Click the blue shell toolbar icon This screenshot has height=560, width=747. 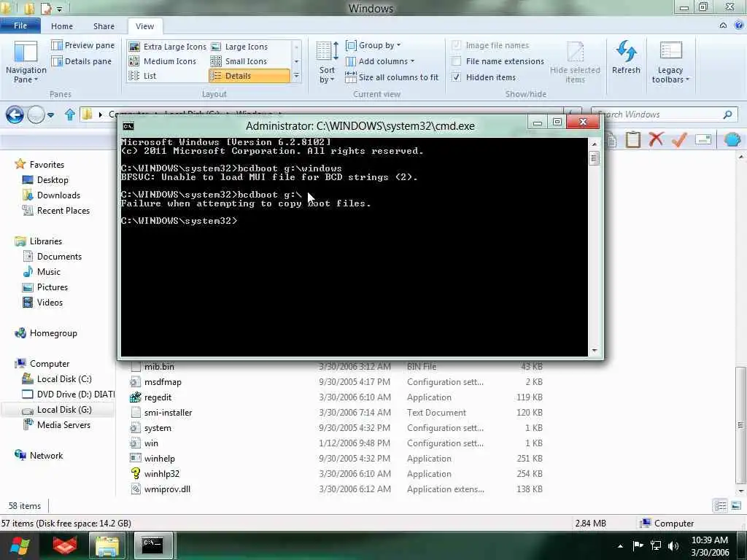point(732,139)
